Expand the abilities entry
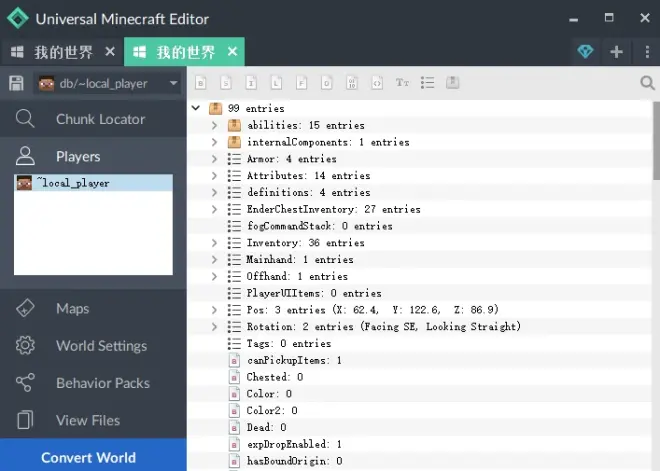This screenshot has height=471, width=660. (214, 125)
